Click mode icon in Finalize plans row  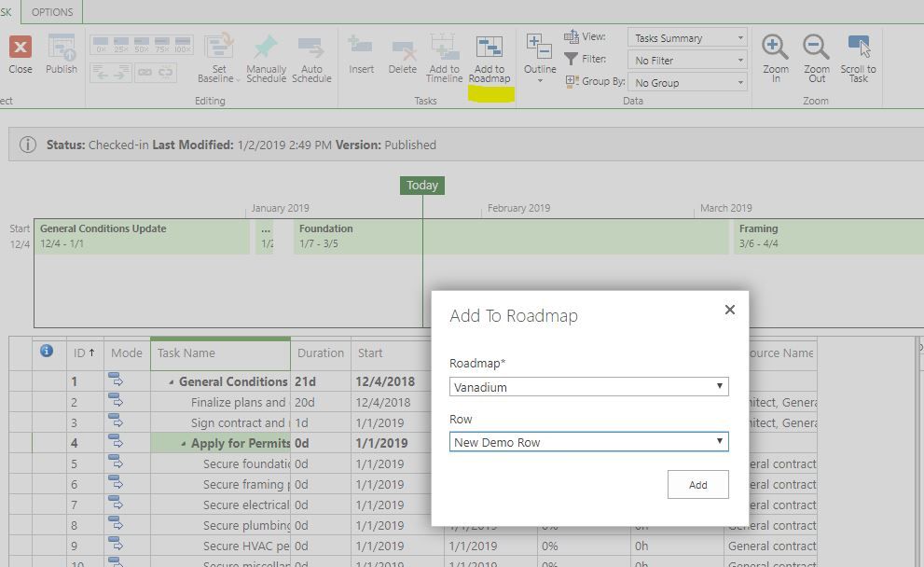[116, 401]
